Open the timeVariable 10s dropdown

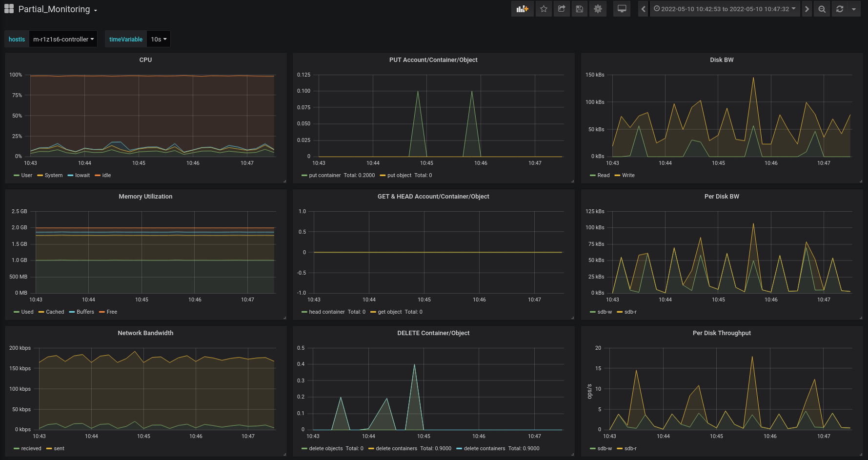click(x=159, y=39)
